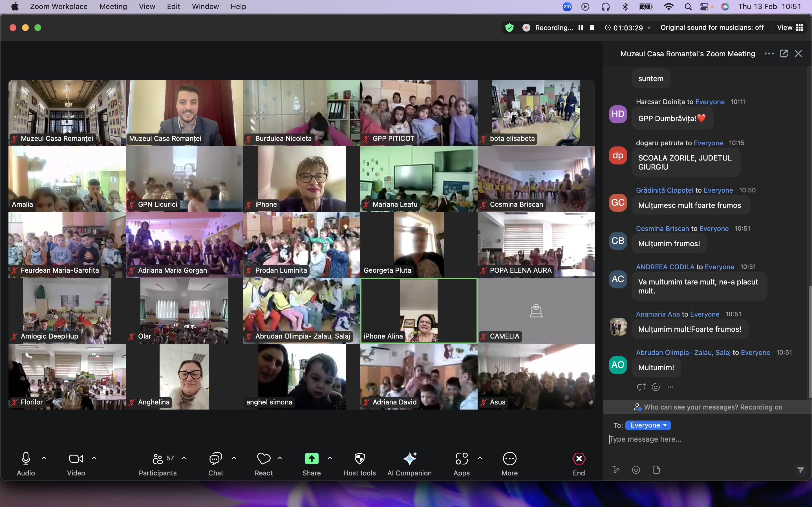Expand the Everyone recipient dropdown
This screenshot has width=812, height=507.
pyautogui.click(x=648, y=425)
